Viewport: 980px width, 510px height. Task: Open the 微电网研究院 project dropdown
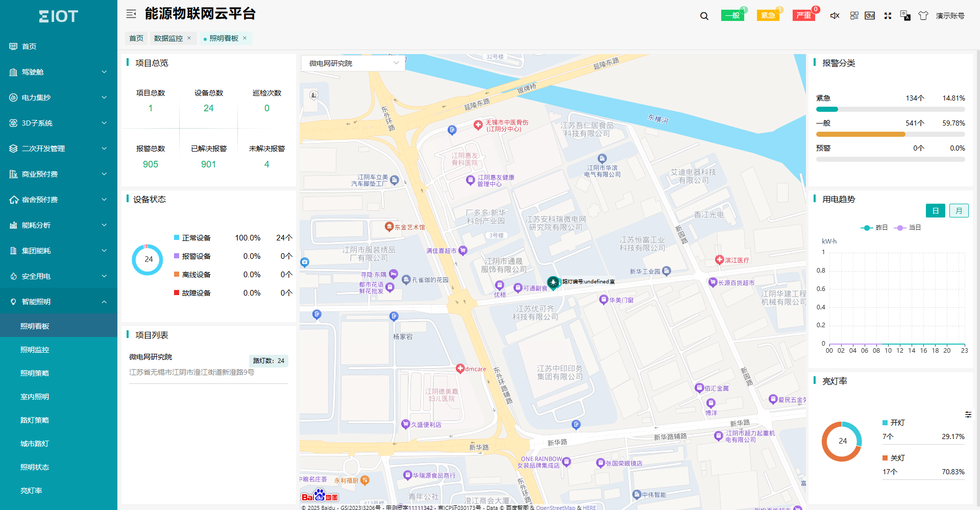353,63
